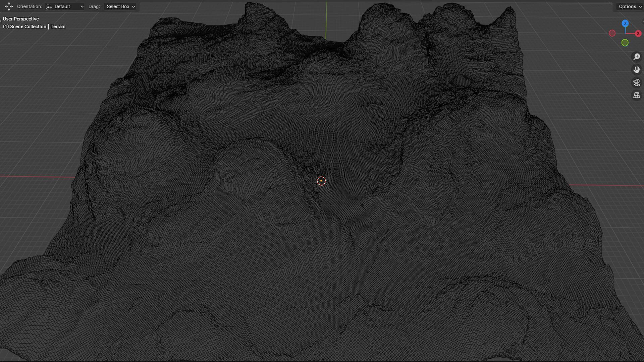
Task: Click the red X axis gizmo ball
Action: click(638, 34)
